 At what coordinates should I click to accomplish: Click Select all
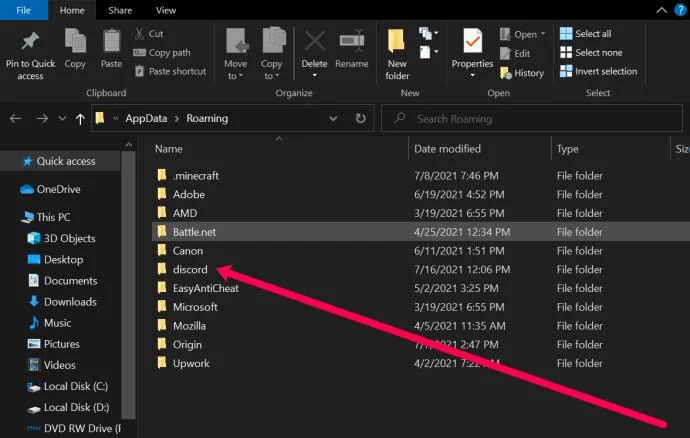pos(585,33)
